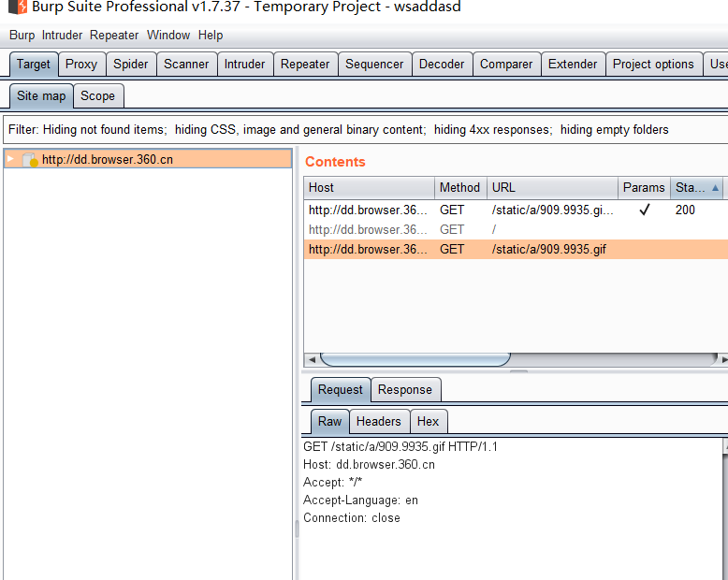Image resolution: width=728 pixels, height=580 pixels.
Task: Switch to the Headers view tab
Action: pos(379,421)
